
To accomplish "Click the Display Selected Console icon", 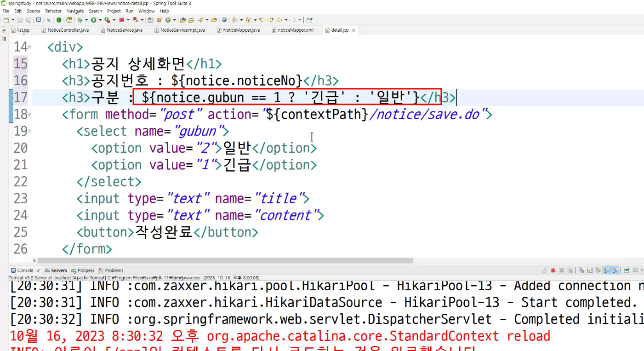I will click(635, 270).
